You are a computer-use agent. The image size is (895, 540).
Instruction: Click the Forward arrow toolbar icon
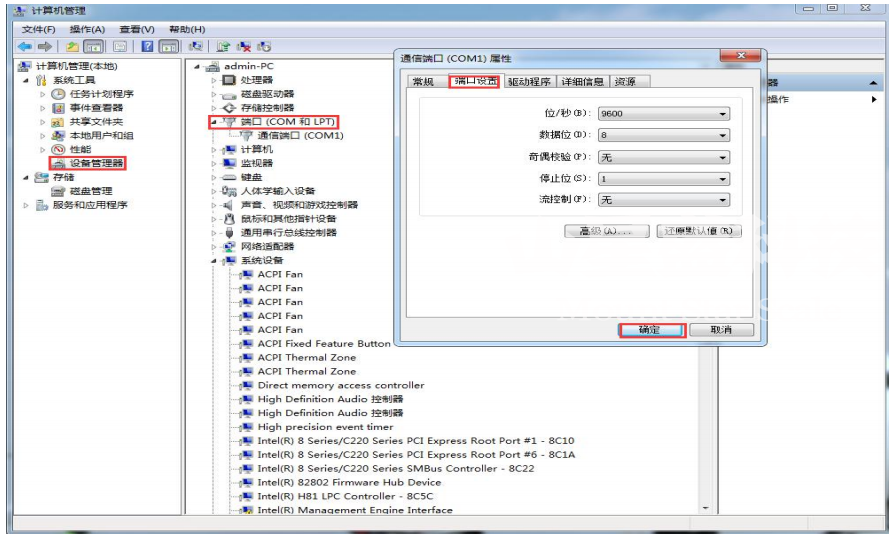[x=45, y=47]
